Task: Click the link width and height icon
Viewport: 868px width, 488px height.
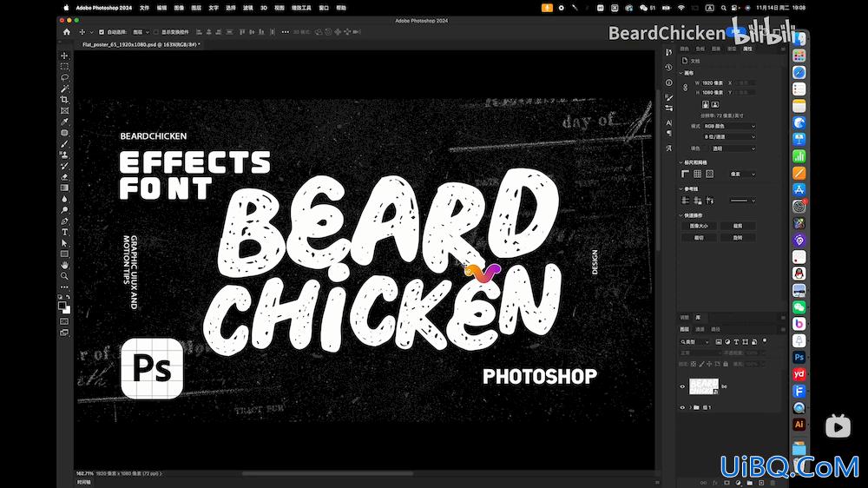Action: tap(686, 88)
